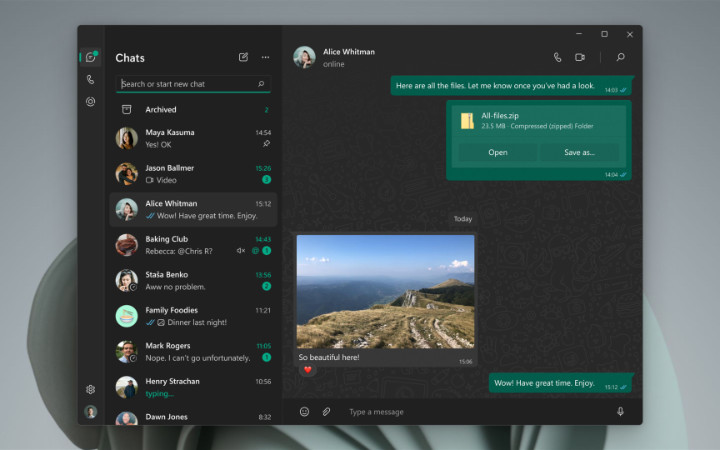
Task: Open Staša Benko chat
Action: click(193, 281)
